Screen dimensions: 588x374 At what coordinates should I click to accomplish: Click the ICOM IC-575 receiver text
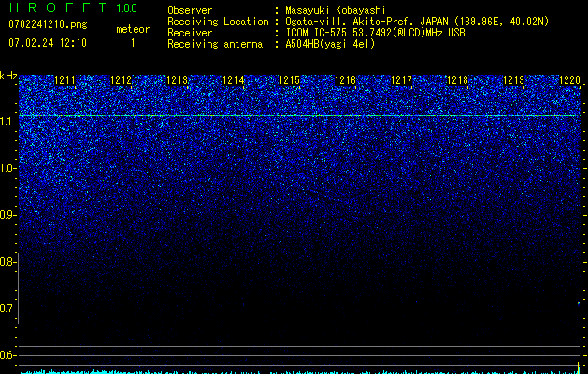point(375,33)
